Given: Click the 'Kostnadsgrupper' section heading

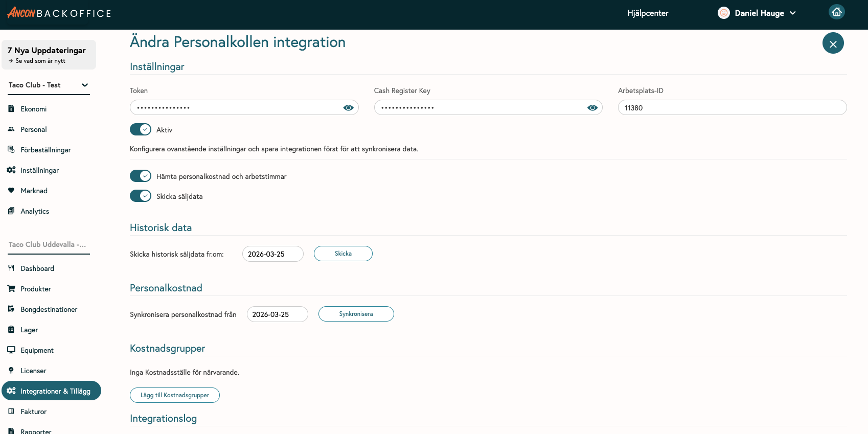Looking at the screenshot, I should (168, 349).
